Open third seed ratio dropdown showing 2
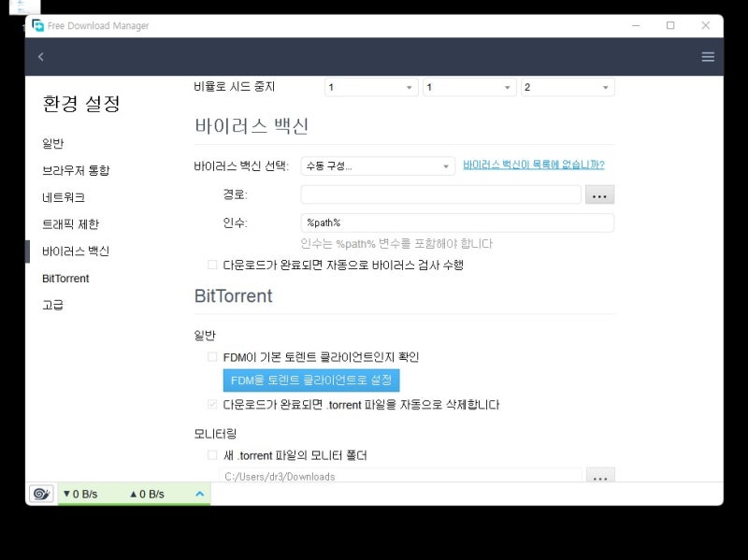Viewport: 748px width, 560px height. (568, 87)
